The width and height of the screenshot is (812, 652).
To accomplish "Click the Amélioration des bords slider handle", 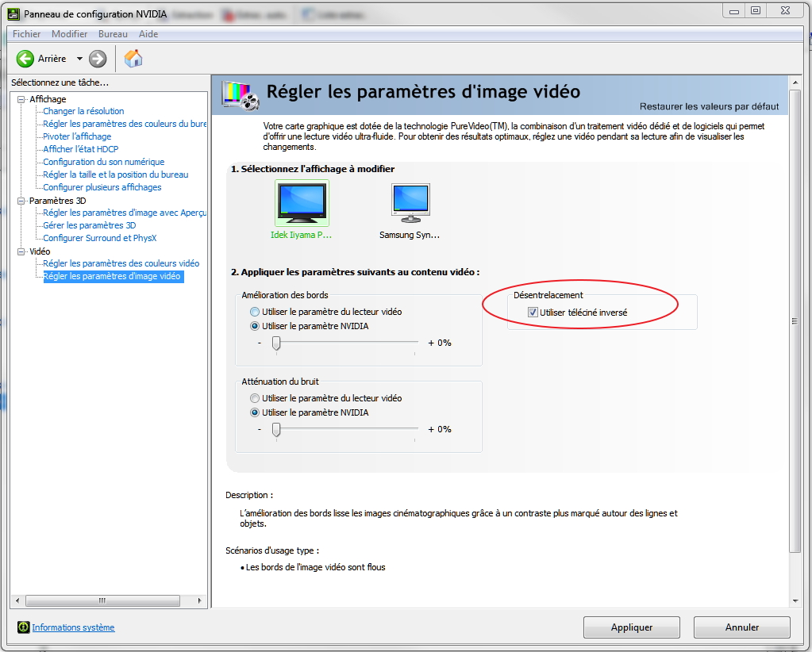I will pyautogui.click(x=276, y=343).
